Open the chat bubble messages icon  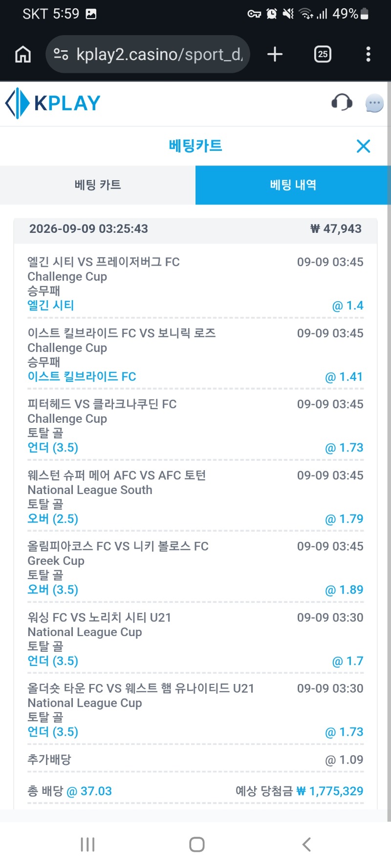click(x=374, y=103)
